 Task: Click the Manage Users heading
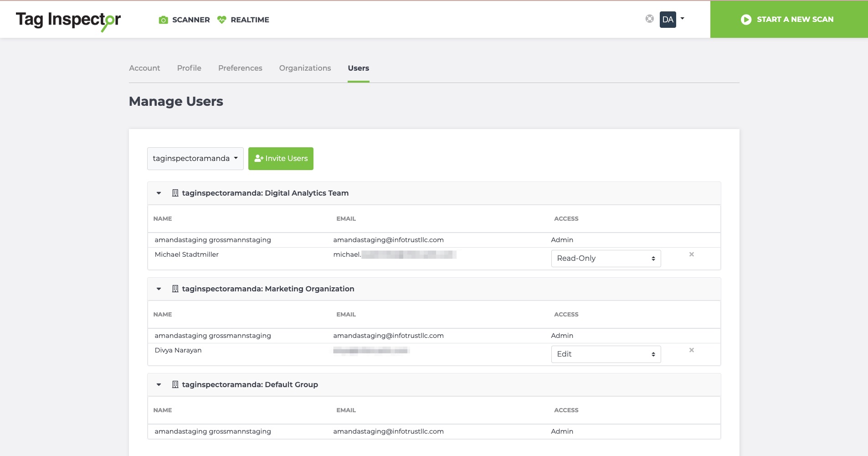pyautogui.click(x=176, y=101)
